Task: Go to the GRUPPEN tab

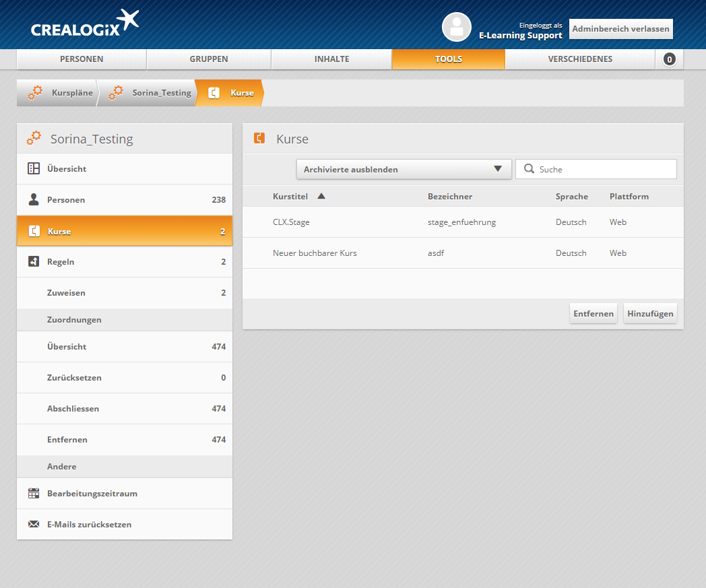Action: pyautogui.click(x=209, y=59)
